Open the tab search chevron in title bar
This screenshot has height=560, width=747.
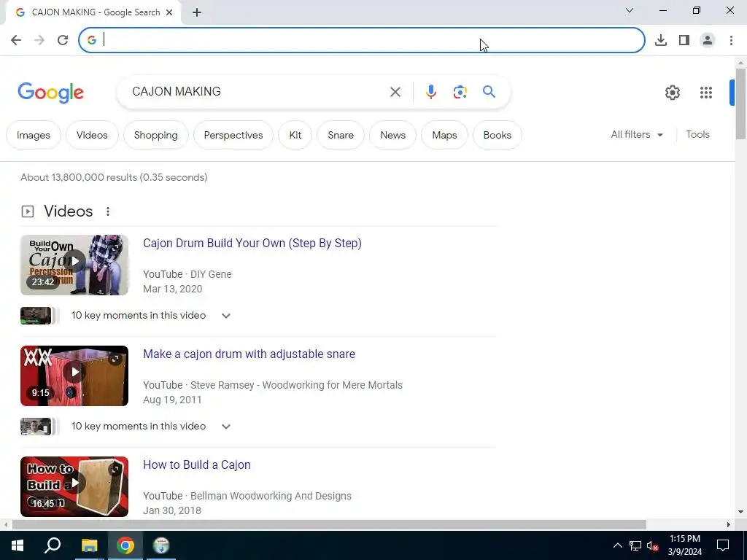(x=630, y=10)
